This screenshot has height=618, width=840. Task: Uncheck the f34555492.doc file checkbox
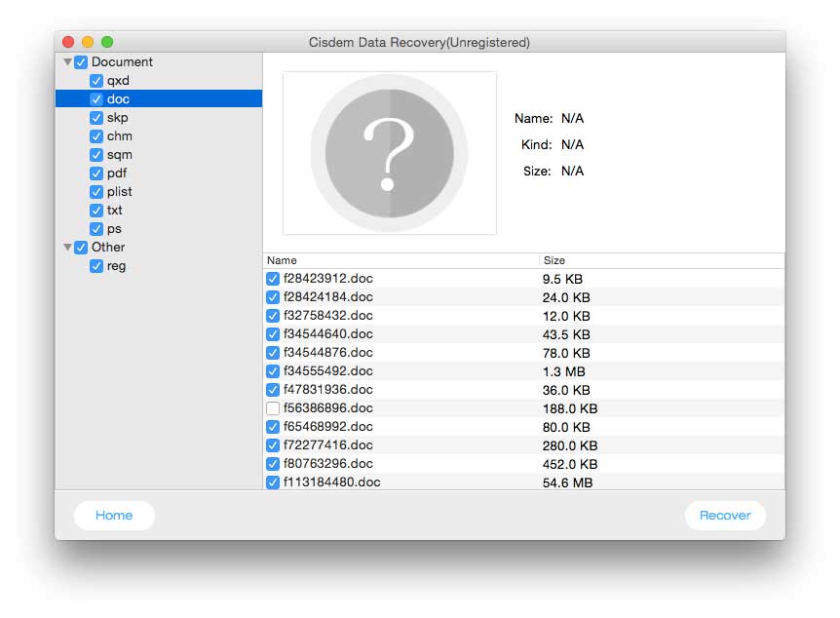[273, 371]
